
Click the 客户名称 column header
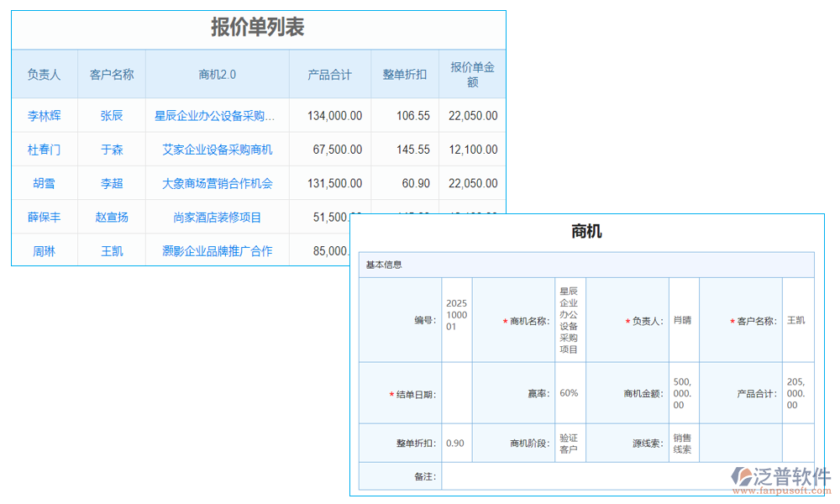click(x=112, y=74)
